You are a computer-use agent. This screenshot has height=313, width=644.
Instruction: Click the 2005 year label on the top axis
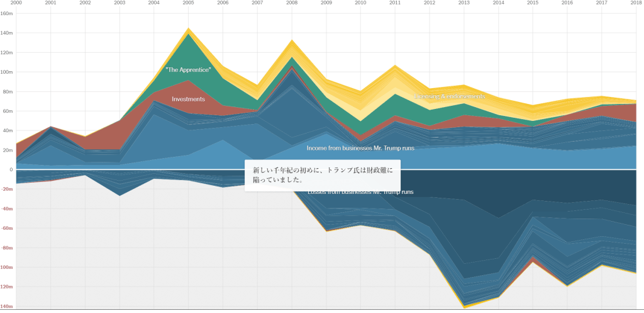tap(188, 3)
